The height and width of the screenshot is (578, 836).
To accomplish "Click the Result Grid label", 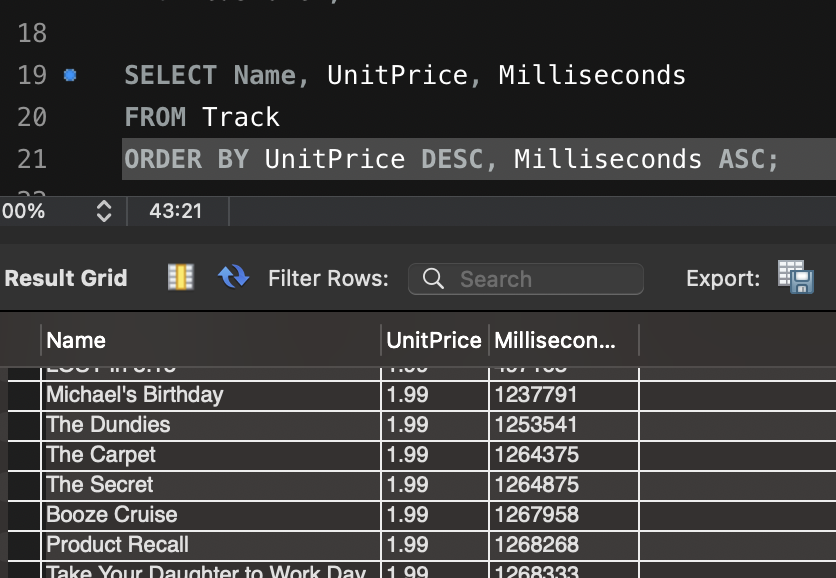I will (66, 278).
